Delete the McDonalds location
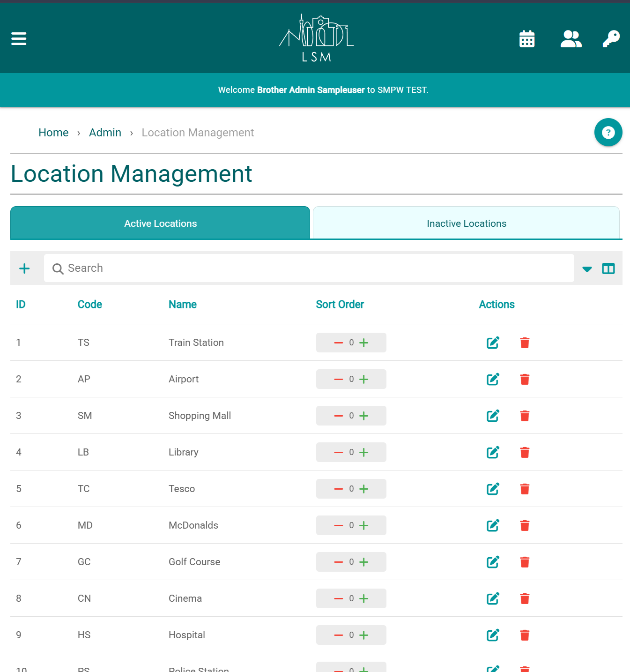This screenshot has width=630, height=672. coord(525,525)
